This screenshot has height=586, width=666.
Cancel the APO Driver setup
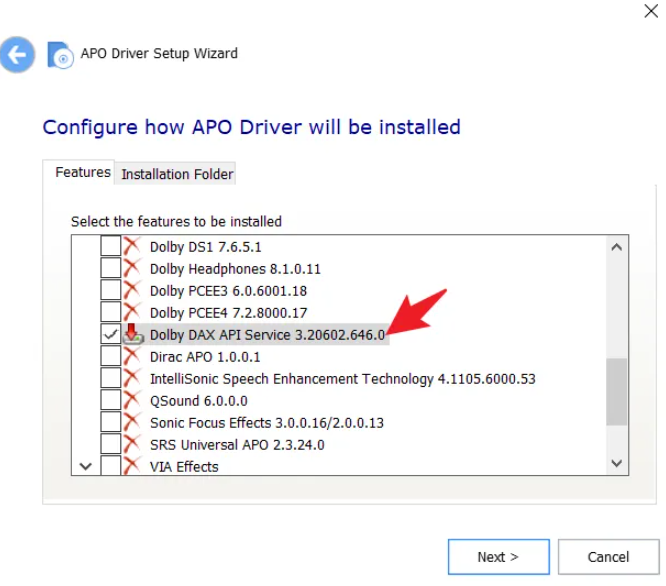point(608,557)
